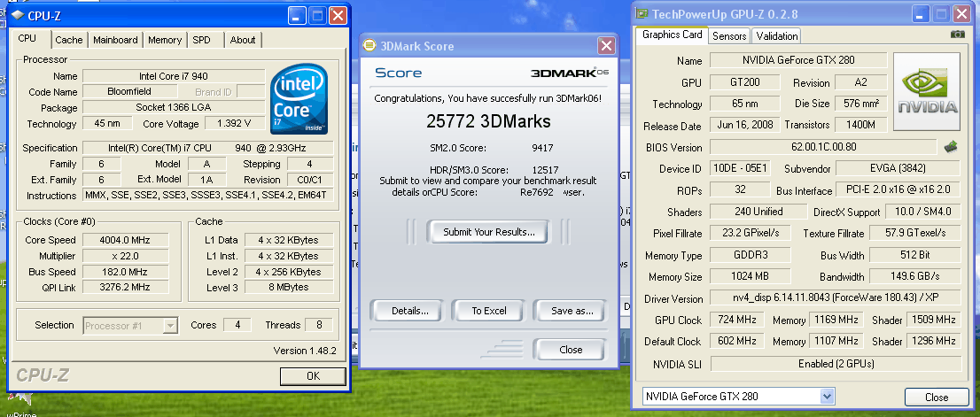Click the Multiplier value x 22.0

pos(125,256)
